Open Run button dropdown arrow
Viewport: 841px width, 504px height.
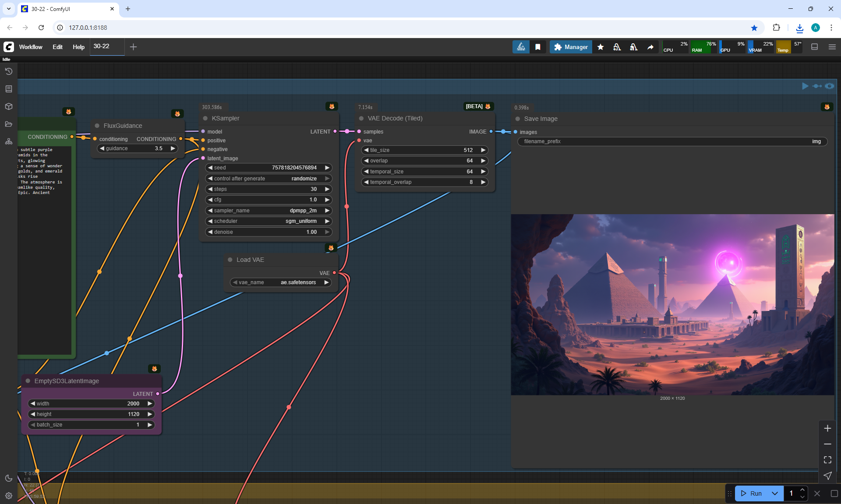(774, 493)
